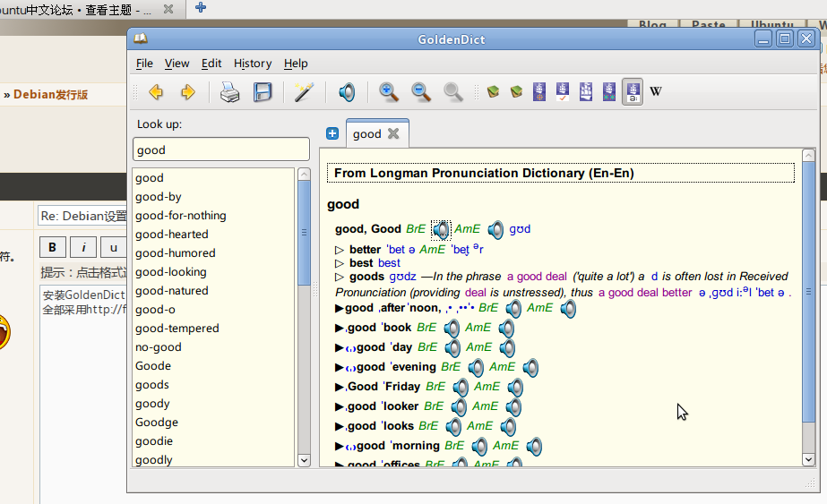This screenshot has width=827, height=504.
Task: Open a new browser tab with plus
Action: 201,8
